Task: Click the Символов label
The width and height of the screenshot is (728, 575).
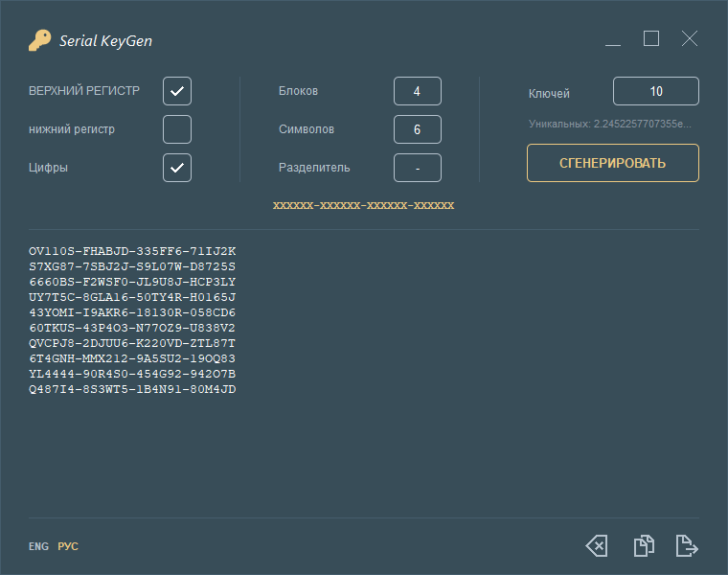Action: coord(306,129)
